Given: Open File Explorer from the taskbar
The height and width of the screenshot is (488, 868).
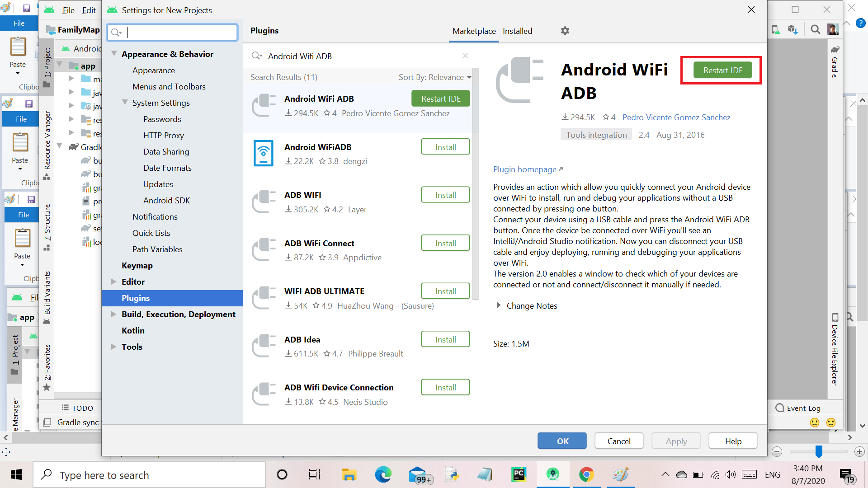Looking at the screenshot, I should (349, 475).
